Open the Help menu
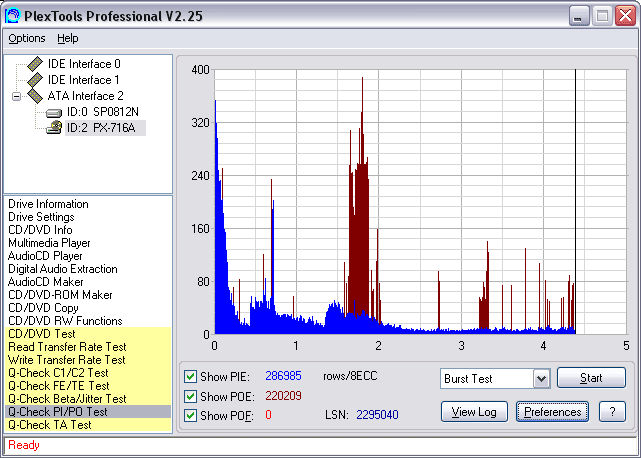 click(x=67, y=38)
